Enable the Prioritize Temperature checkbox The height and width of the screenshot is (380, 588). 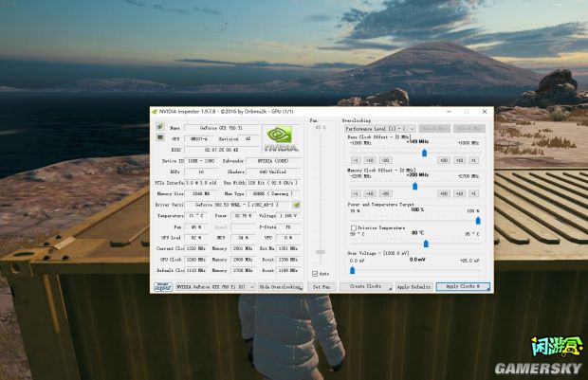pyautogui.click(x=354, y=227)
